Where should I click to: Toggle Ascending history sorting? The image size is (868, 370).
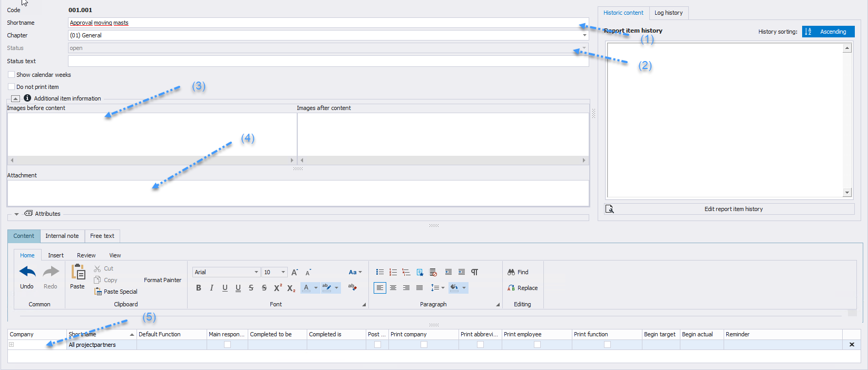(x=828, y=32)
